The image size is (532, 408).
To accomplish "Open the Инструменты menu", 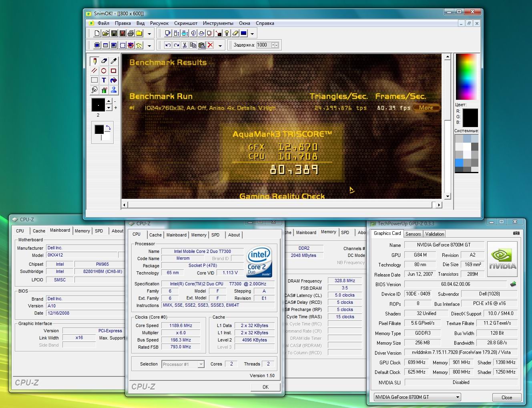I will coord(218,23).
